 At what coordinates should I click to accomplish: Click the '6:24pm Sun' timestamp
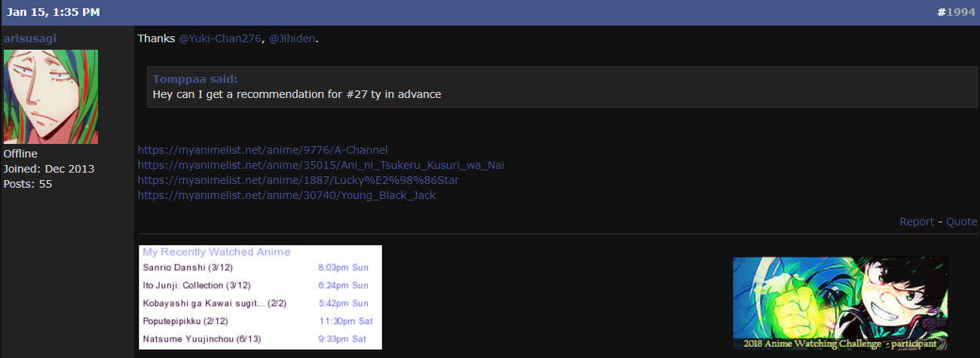tap(344, 286)
